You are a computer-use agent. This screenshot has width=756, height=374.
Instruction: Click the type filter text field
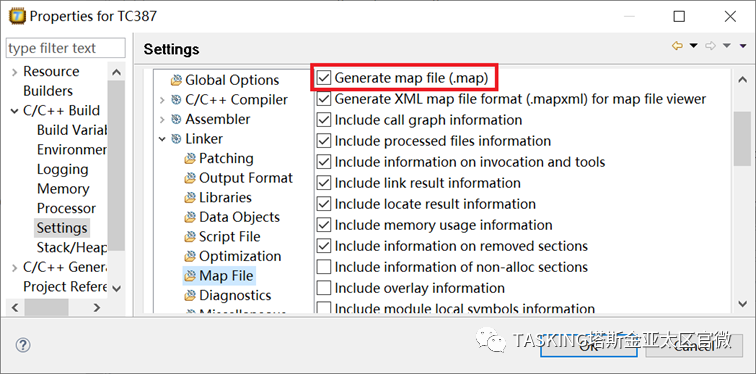[66, 48]
